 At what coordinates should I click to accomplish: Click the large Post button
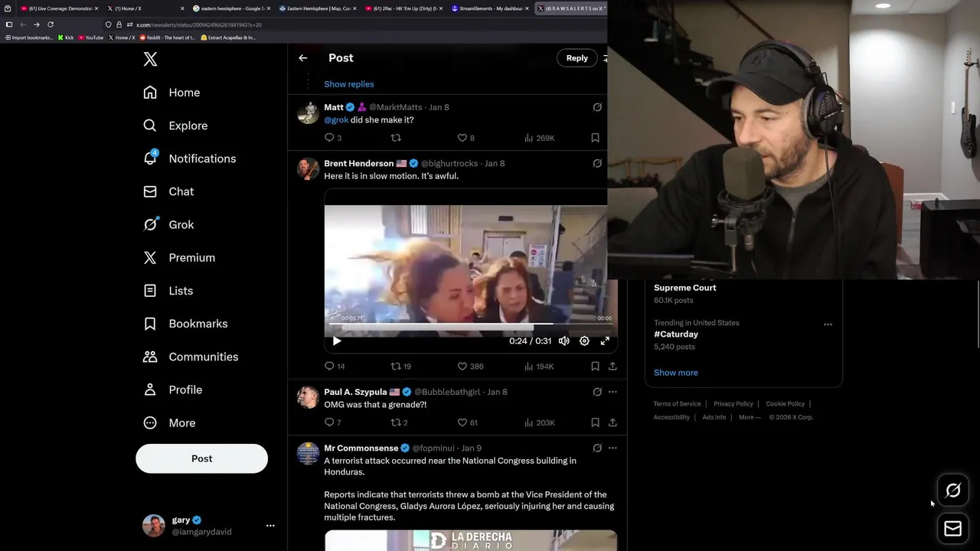pyautogui.click(x=201, y=458)
